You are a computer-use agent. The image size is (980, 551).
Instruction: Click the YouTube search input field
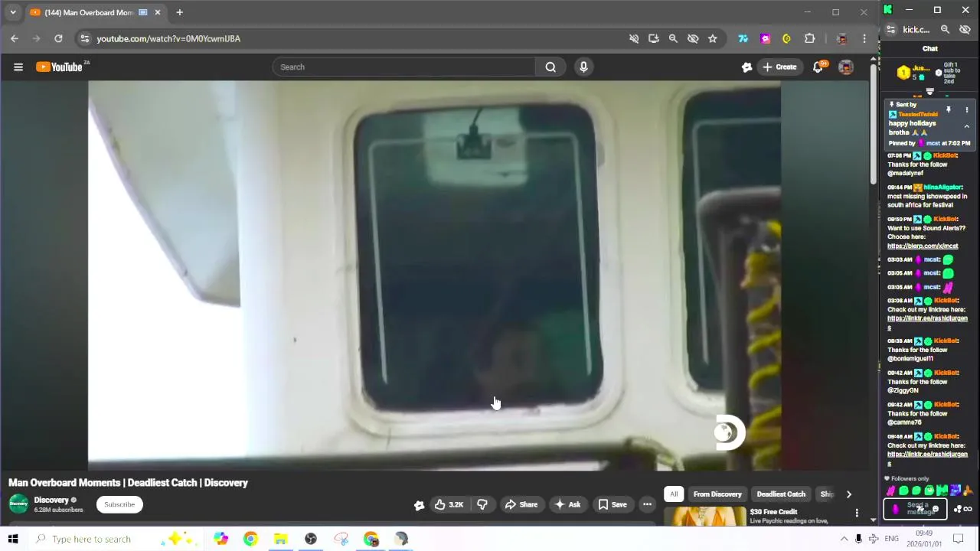(403, 67)
